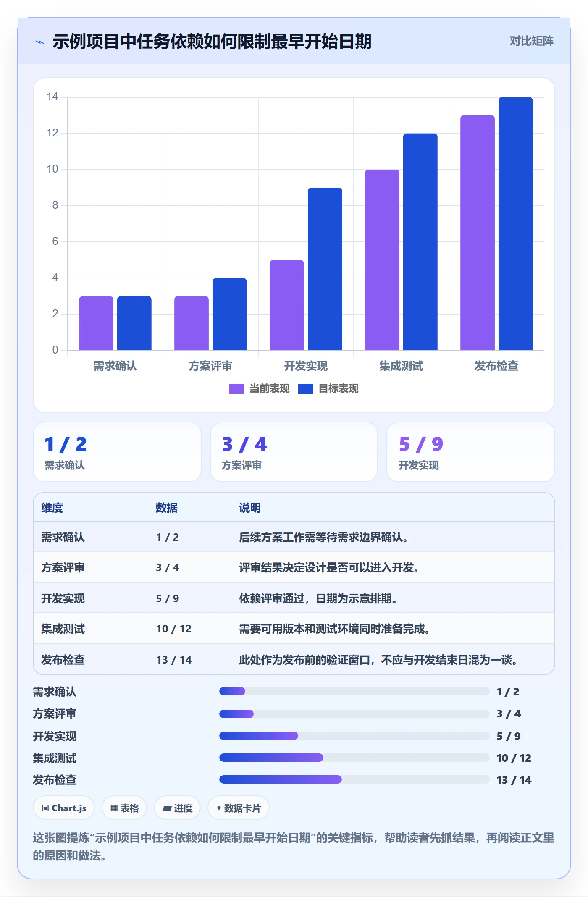The image size is (588, 897).
Task: Click the 开发实现 x-axis label
Action: point(306,366)
